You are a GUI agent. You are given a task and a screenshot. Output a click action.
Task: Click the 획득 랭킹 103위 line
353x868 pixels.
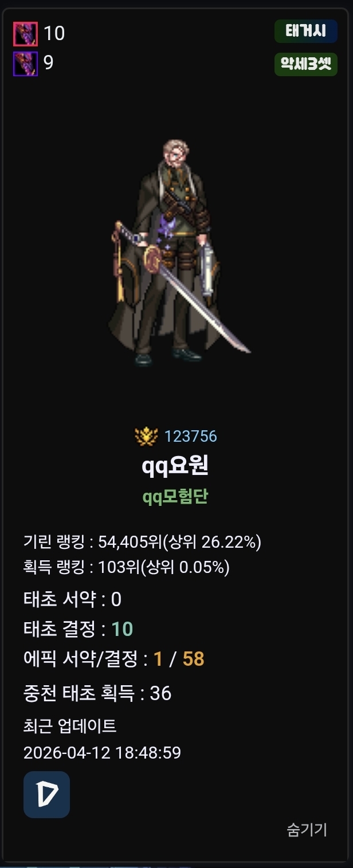(x=127, y=567)
